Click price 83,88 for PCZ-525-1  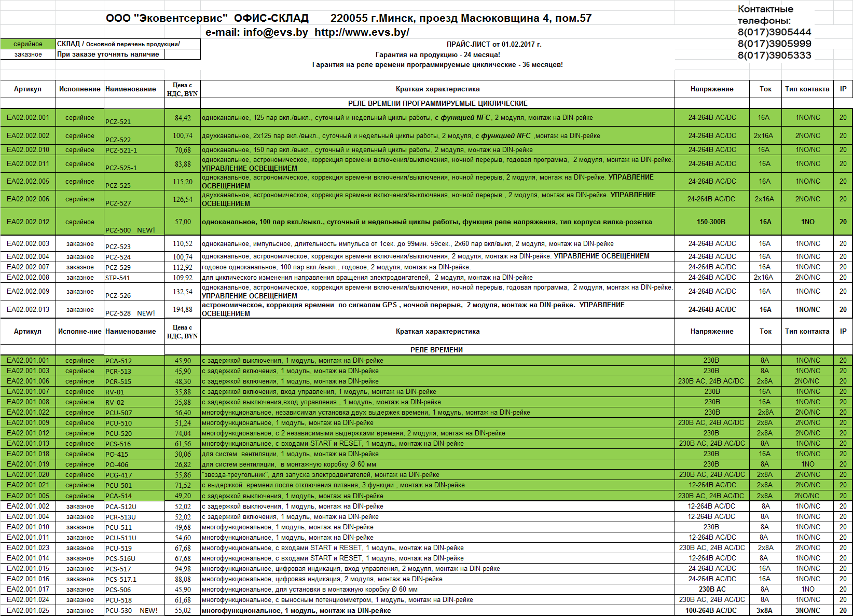(x=183, y=163)
